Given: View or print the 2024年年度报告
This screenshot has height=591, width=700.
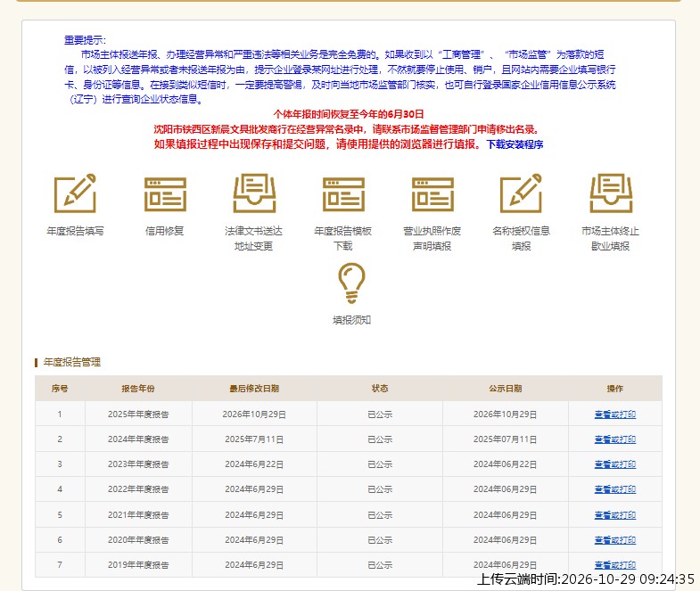Looking at the screenshot, I should [614, 439].
